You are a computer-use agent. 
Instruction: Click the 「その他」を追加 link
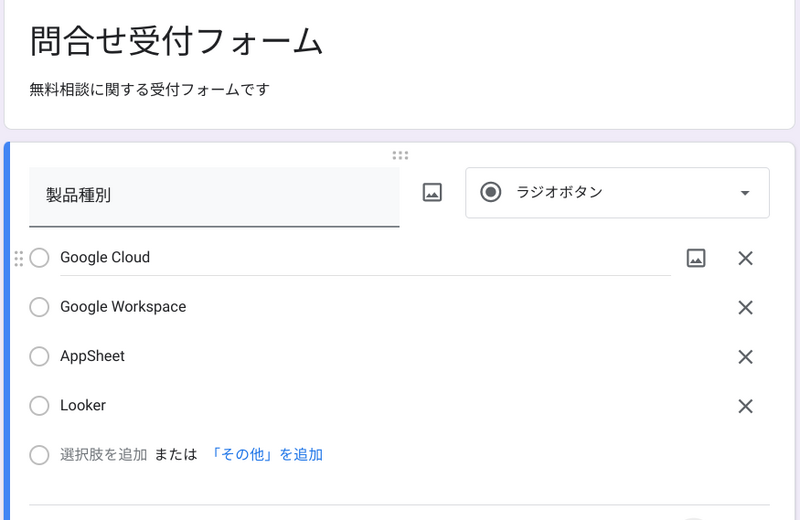[x=266, y=454]
